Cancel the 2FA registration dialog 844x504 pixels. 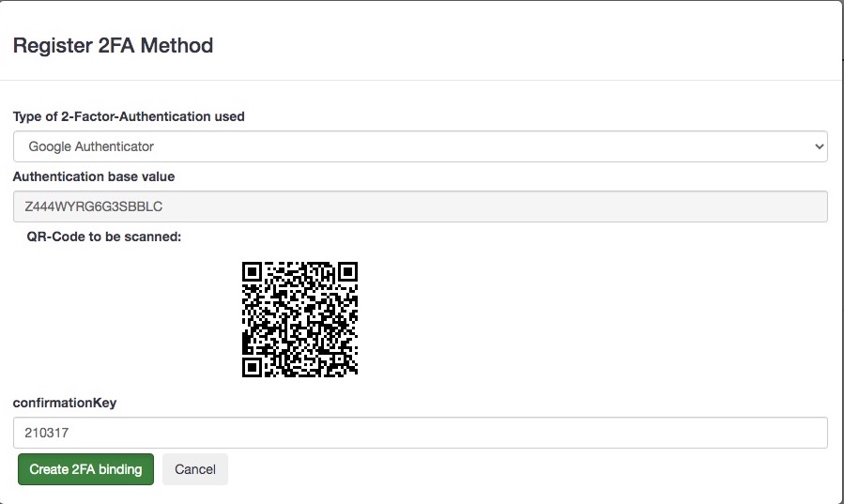(x=195, y=469)
